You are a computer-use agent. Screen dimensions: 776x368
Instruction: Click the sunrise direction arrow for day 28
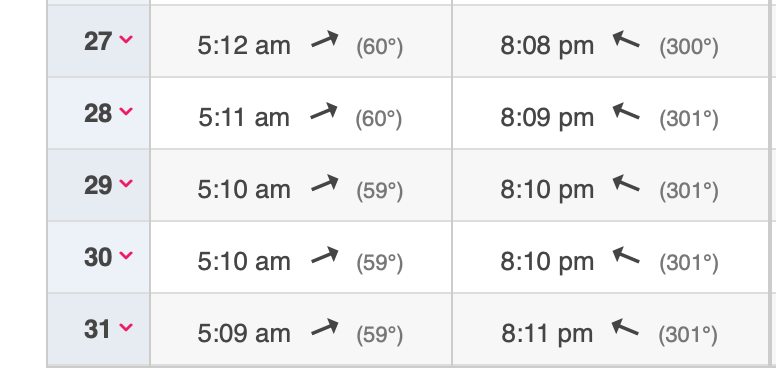click(x=324, y=111)
